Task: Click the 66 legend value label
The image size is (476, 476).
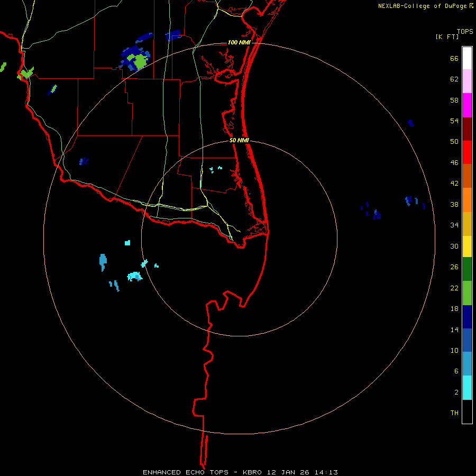Action: coord(454,58)
